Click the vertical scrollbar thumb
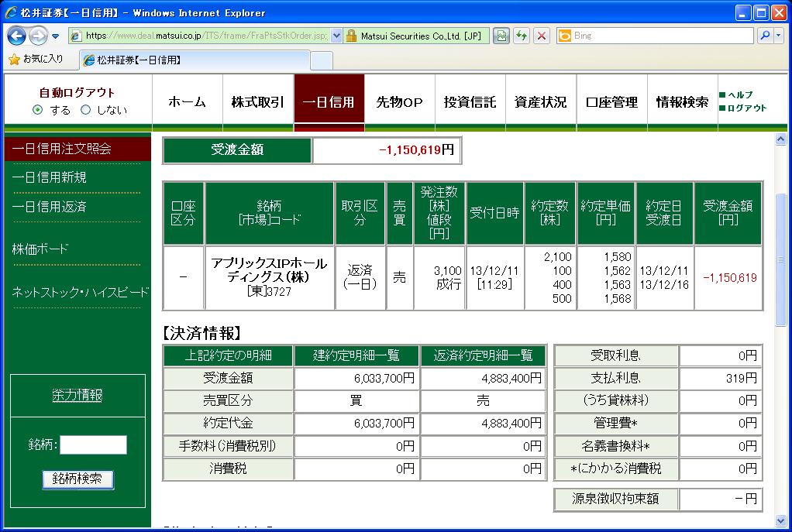Screen dimensions: 792x532 coord(780,260)
